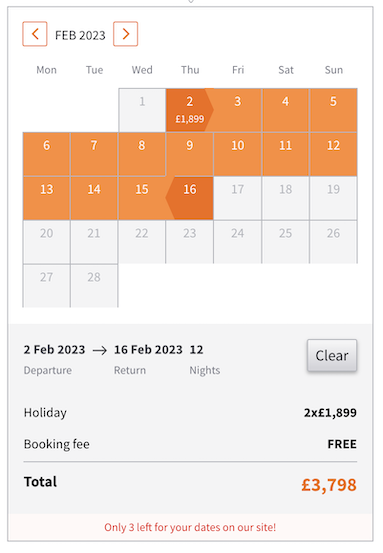Select Sunday February 12
This screenshot has width=383, height=553.
pyautogui.click(x=333, y=154)
